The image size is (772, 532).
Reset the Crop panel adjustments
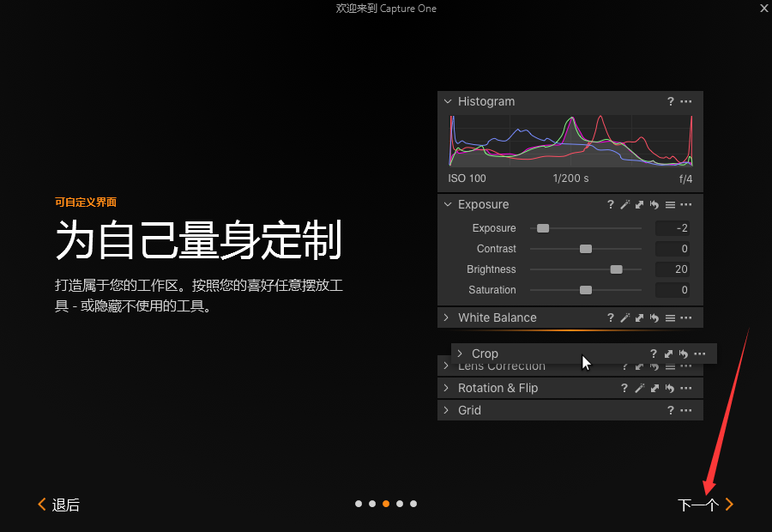pos(684,354)
